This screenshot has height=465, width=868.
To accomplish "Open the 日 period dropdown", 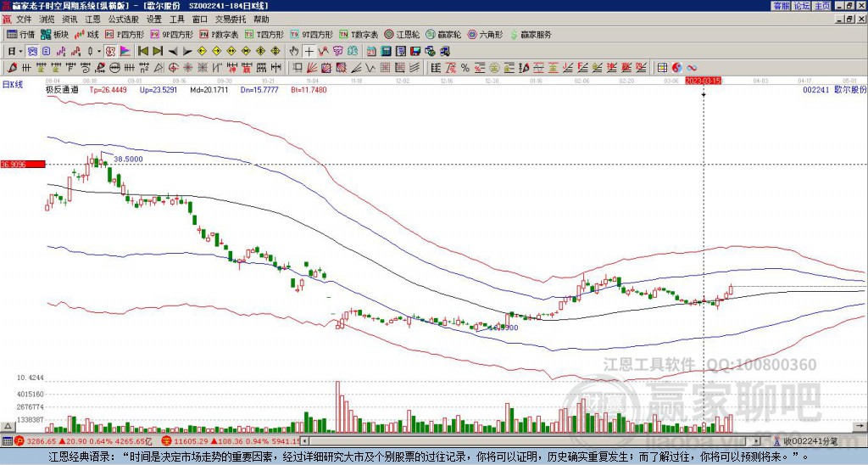I will pyautogui.click(x=15, y=51).
